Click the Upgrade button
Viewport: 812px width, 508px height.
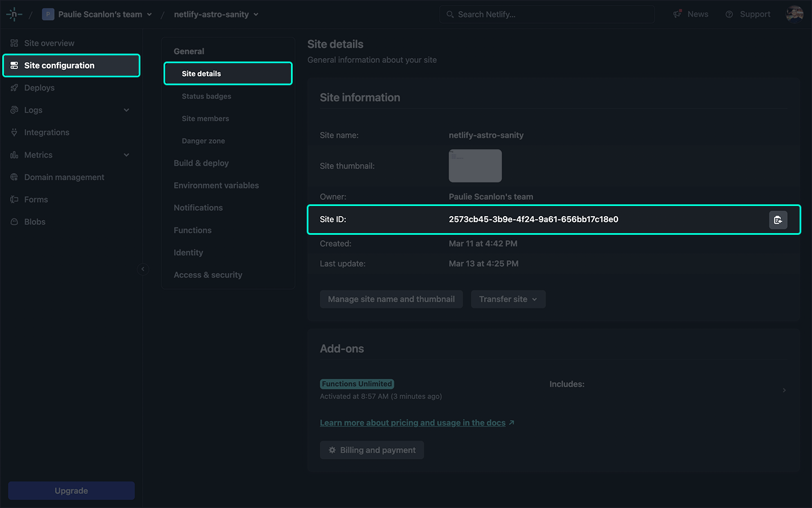pos(71,491)
